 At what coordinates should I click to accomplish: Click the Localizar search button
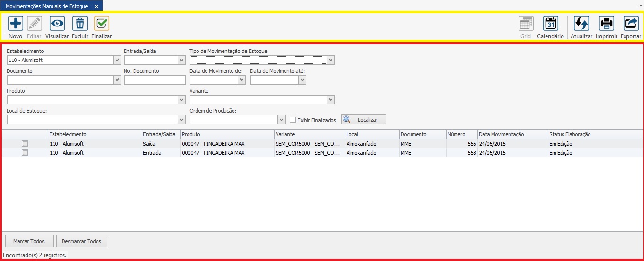364,120
